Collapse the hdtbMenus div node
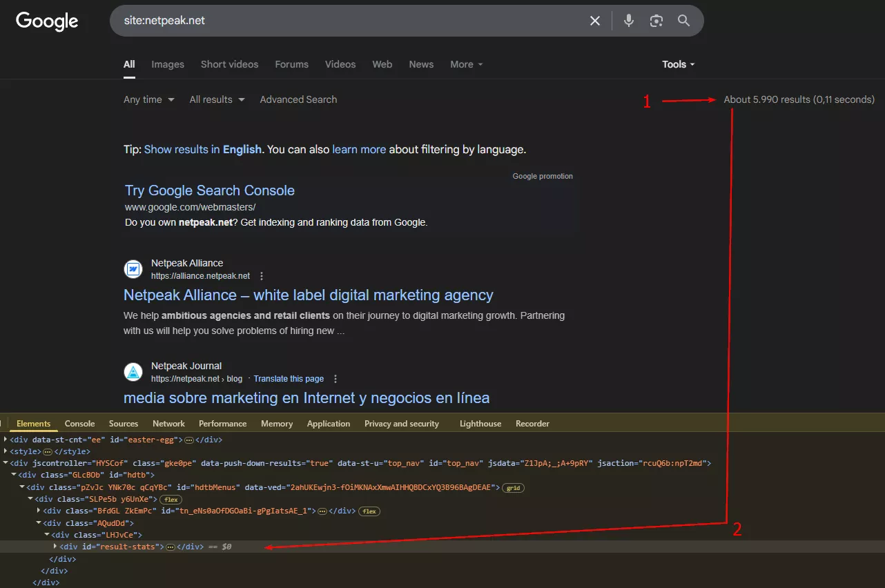885x588 pixels. (x=22, y=487)
